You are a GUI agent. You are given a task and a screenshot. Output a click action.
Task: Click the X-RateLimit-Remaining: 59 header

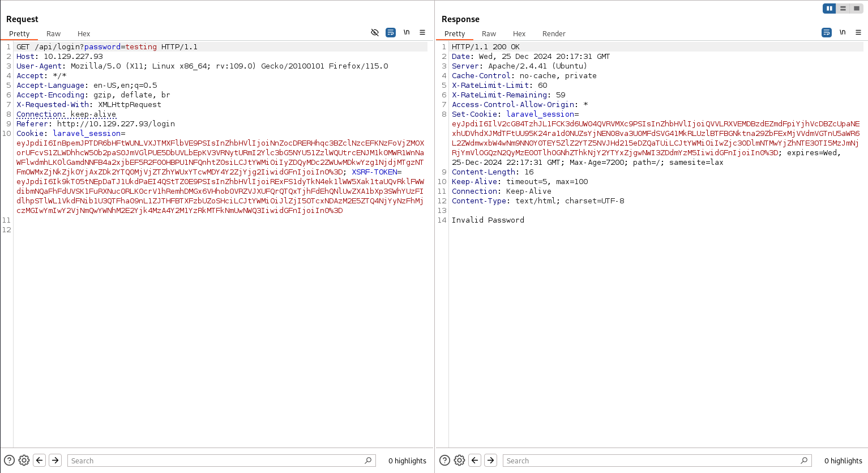(508, 95)
